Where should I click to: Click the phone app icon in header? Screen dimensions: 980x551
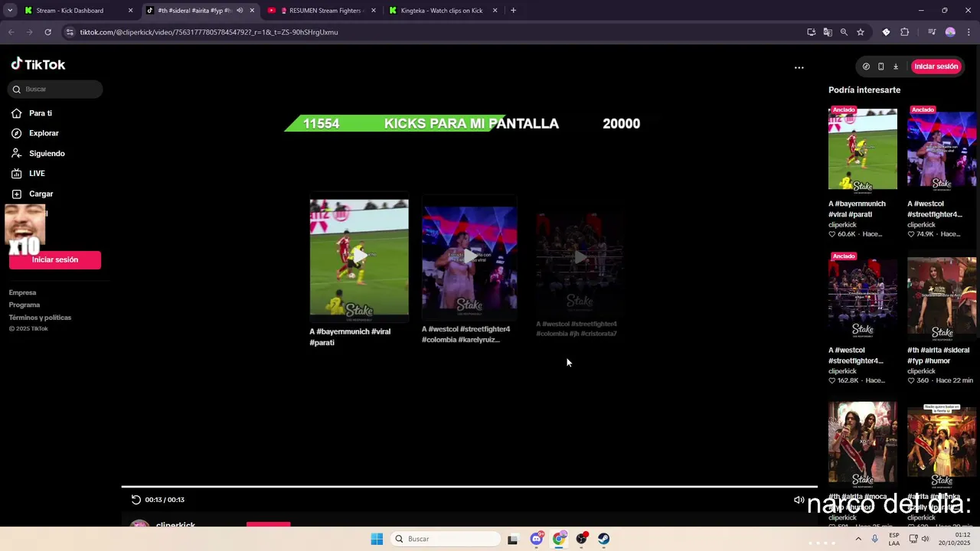[x=880, y=67]
